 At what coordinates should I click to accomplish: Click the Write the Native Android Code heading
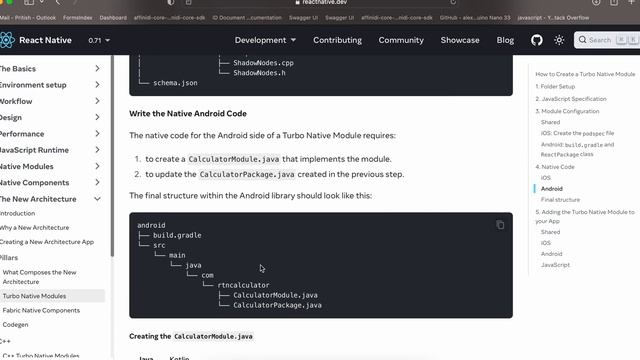pos(188,113)
